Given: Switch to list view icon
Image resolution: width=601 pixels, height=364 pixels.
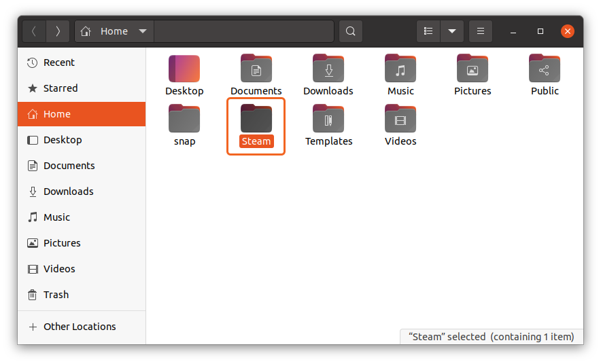Looking at the screenshot, I should [428, 31].
